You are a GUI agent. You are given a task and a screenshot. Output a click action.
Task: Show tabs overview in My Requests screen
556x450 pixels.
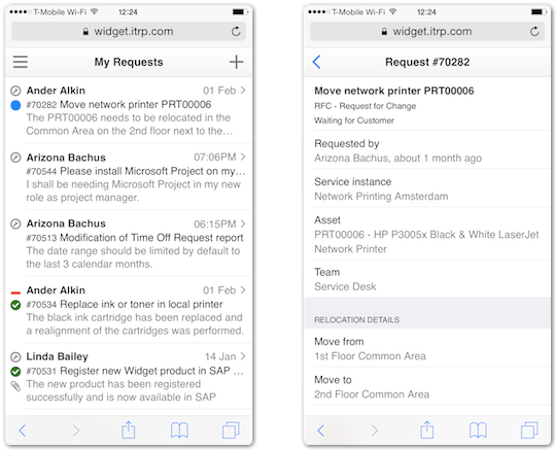pyautogui.click(x=231, y=430)
